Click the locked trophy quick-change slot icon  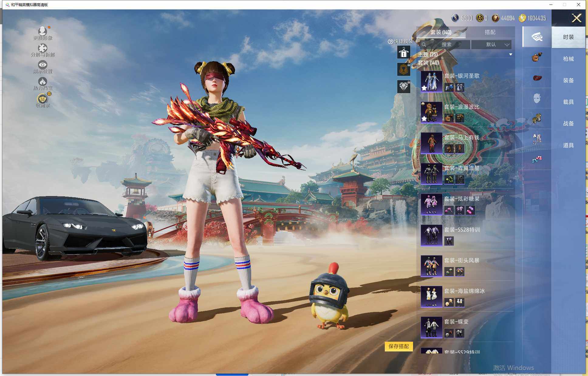click(403, 69)
